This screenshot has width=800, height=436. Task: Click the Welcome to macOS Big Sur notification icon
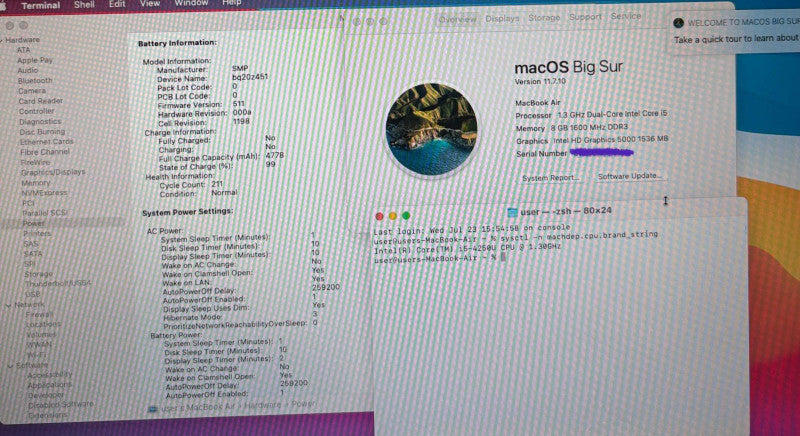pos(679,23)
